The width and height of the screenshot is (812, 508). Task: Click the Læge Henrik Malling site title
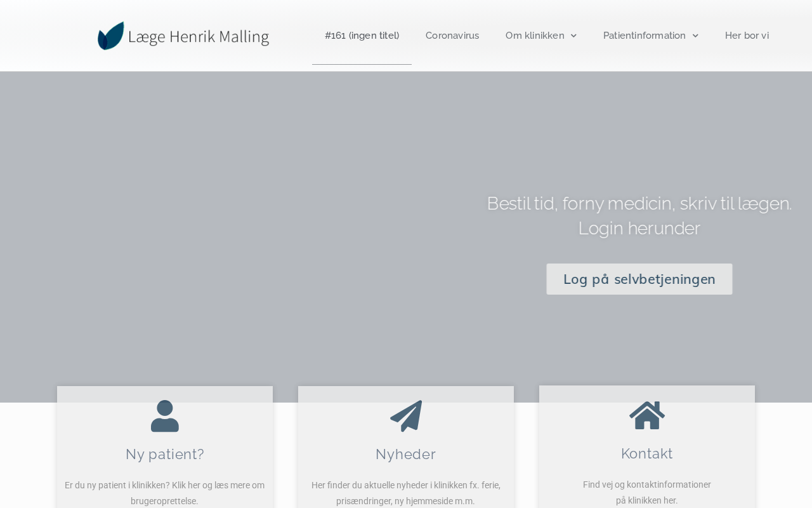199,37
